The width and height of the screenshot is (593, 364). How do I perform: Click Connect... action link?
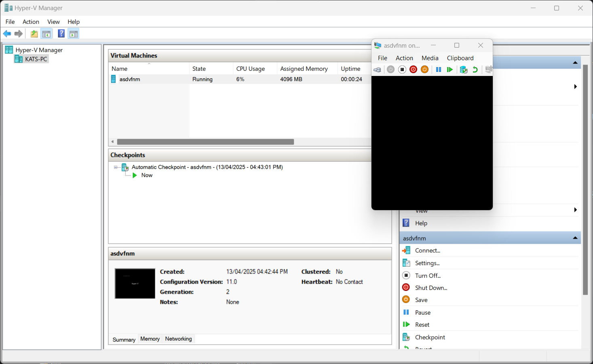pos(428,250)
